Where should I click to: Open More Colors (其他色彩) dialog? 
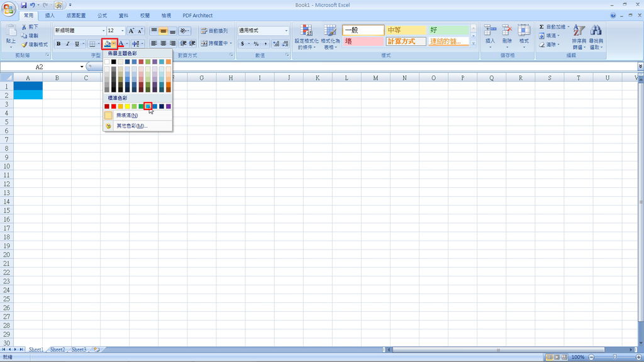click(138, 126)
